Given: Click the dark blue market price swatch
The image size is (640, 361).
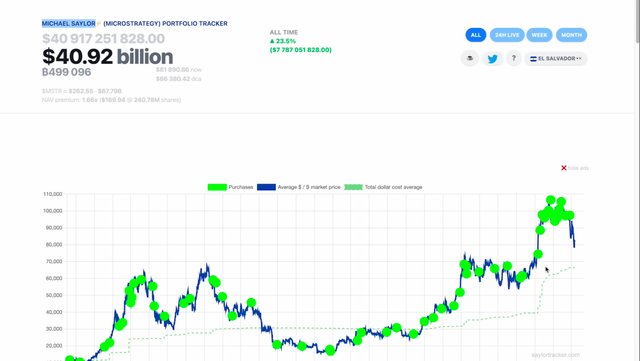Looking at the screenshot, I should (266, 187).
